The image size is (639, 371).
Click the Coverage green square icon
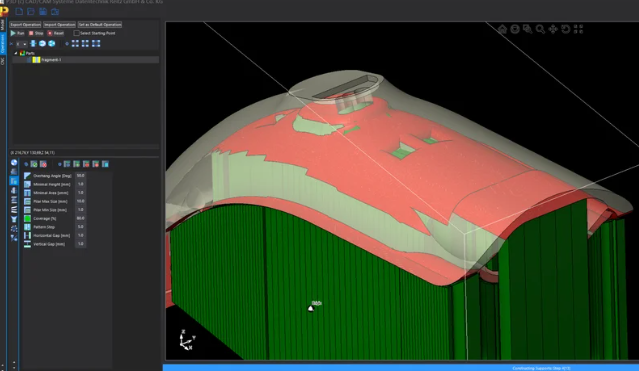point(27,219)
